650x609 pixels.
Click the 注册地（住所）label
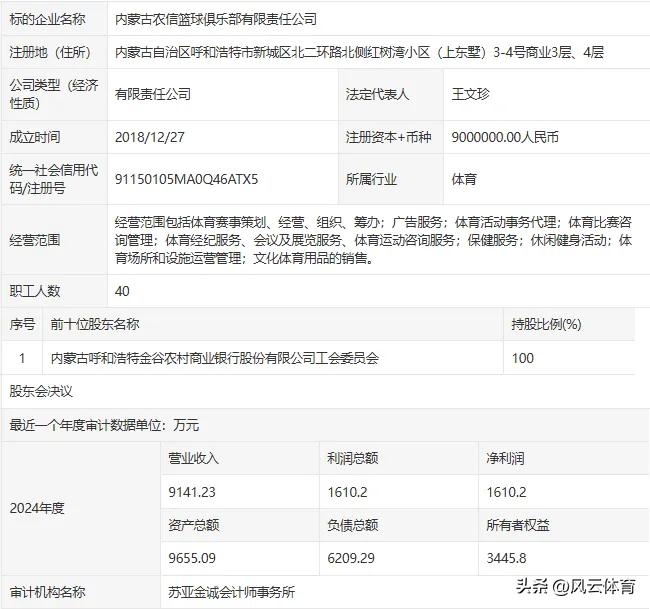click(x=50, y=52)
